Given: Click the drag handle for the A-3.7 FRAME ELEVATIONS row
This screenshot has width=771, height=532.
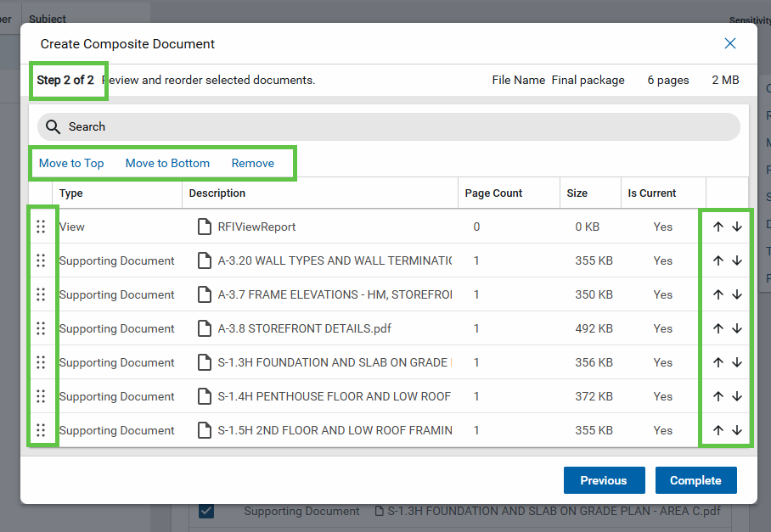Looking at the screenshot, I should (x=41, y=294).
